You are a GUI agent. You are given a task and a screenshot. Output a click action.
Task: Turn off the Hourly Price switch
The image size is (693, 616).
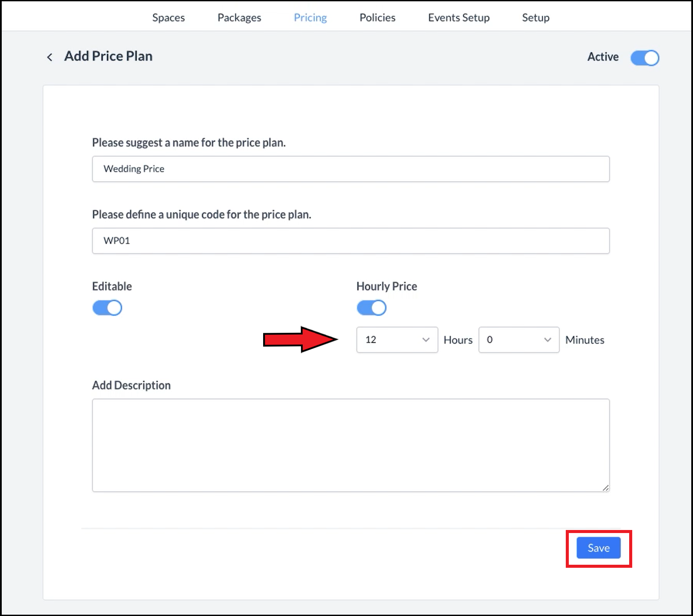pyautogui.click(x=371, y=308)
